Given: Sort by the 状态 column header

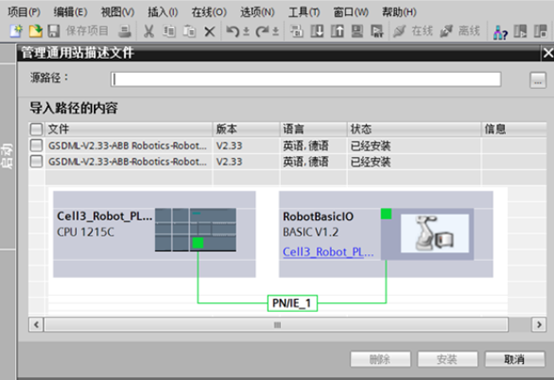Looking at the screenshot, I should coord(414,129).
